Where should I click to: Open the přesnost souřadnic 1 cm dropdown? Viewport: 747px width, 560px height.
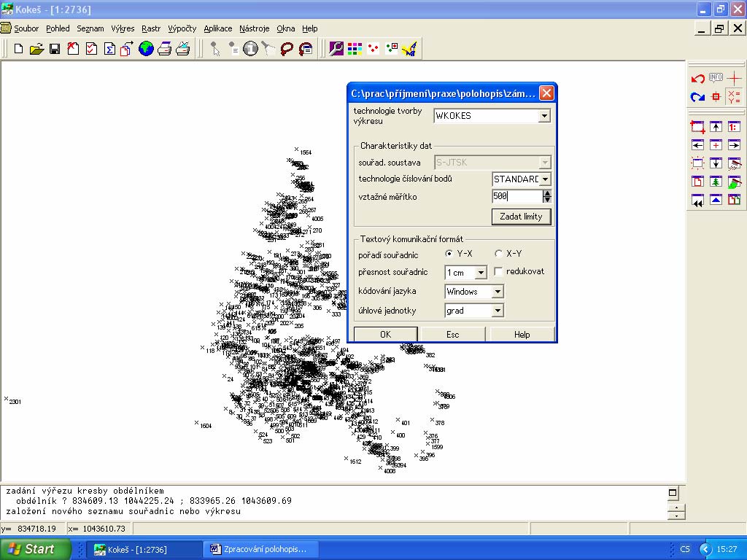(481, 273)
